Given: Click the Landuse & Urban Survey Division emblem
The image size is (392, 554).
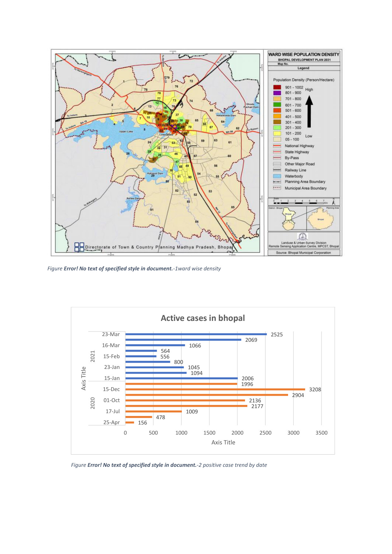Looking at the screenshot, I should (303, 237).
